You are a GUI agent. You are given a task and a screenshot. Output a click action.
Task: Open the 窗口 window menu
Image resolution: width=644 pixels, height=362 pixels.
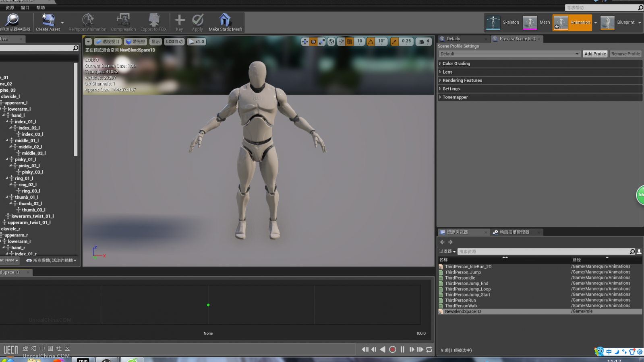(25, 8)
